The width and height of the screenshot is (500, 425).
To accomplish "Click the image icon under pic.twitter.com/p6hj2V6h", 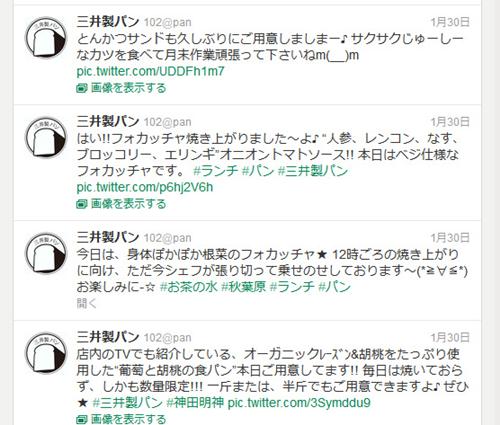I will 82,204.
